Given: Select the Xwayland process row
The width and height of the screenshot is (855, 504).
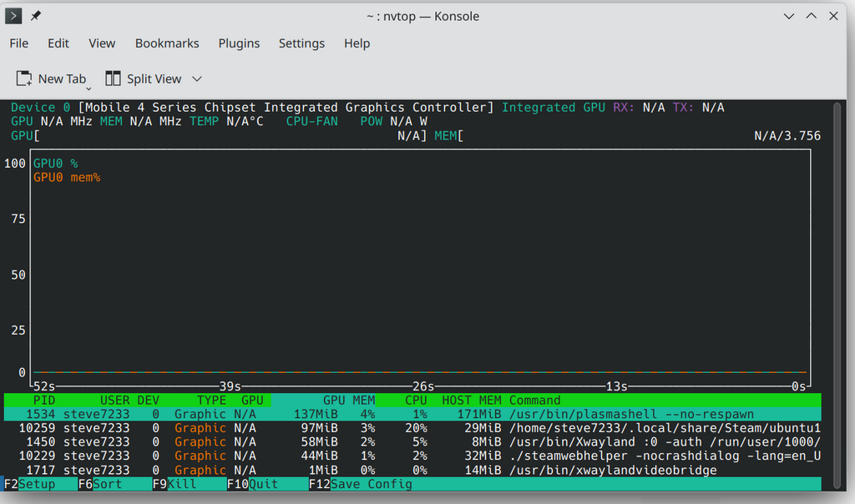Looking at the screenshot, I should [412, 442].
